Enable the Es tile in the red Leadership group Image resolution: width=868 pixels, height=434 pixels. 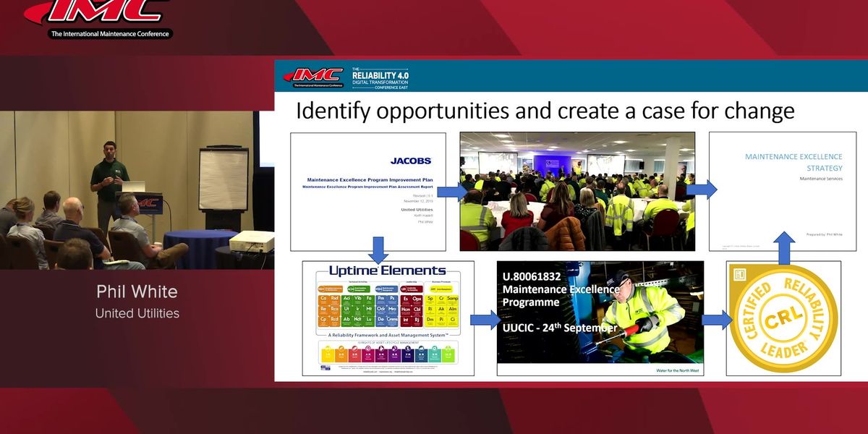coord(405,299)
